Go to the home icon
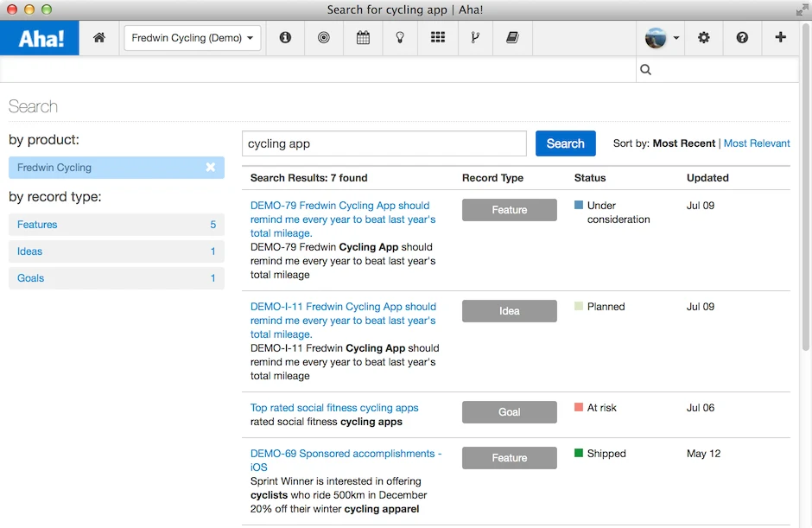 [x=99, y=37]
